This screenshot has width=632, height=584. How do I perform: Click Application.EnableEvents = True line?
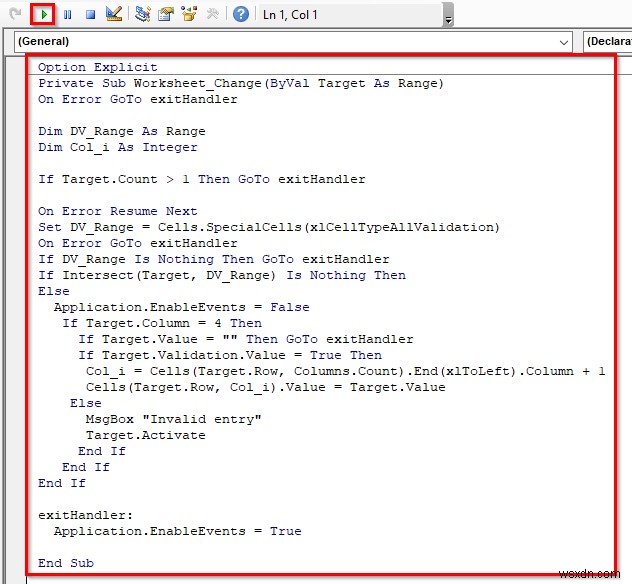click(178, 531)
